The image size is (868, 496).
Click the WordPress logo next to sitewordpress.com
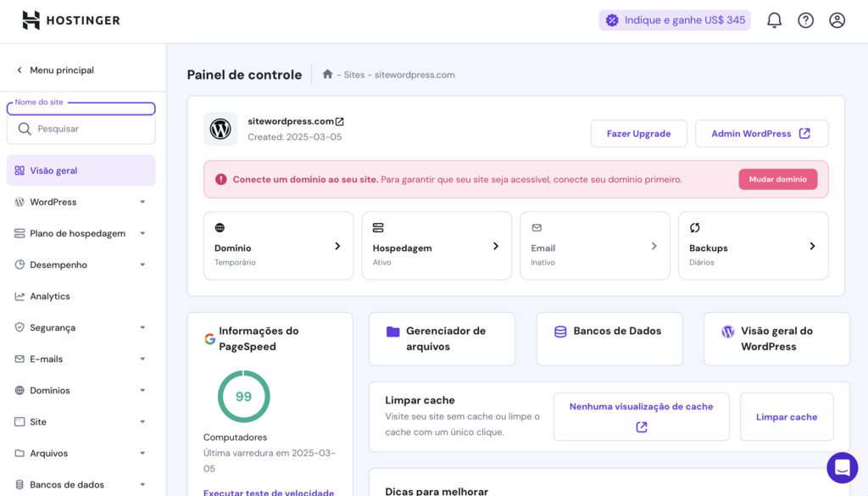pos(220,130)
